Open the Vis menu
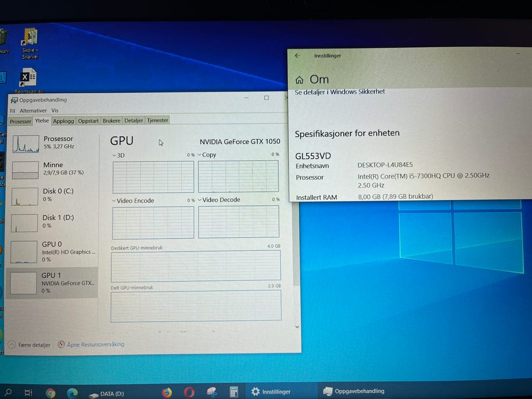532x399 pixels. point(55,111)
